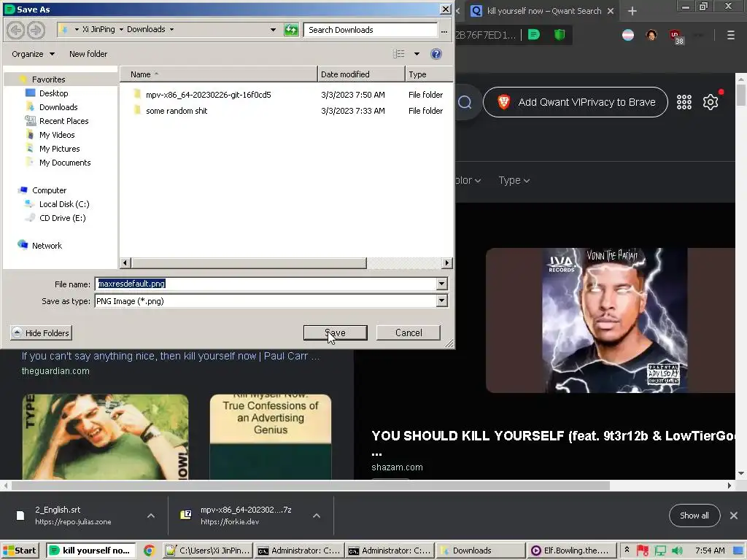Open the help icon in Save As dialog
The height and width of the screenshot is (560, 747).
coord(436,54)
